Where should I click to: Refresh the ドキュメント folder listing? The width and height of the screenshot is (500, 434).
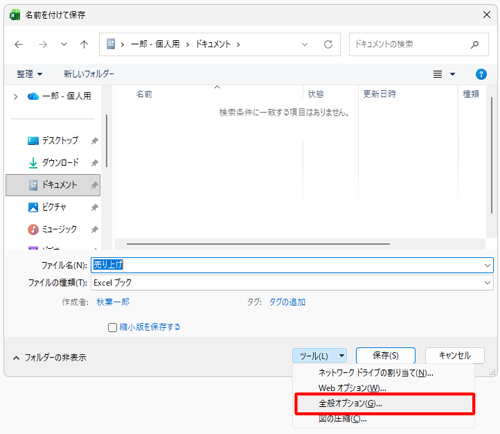328,44
